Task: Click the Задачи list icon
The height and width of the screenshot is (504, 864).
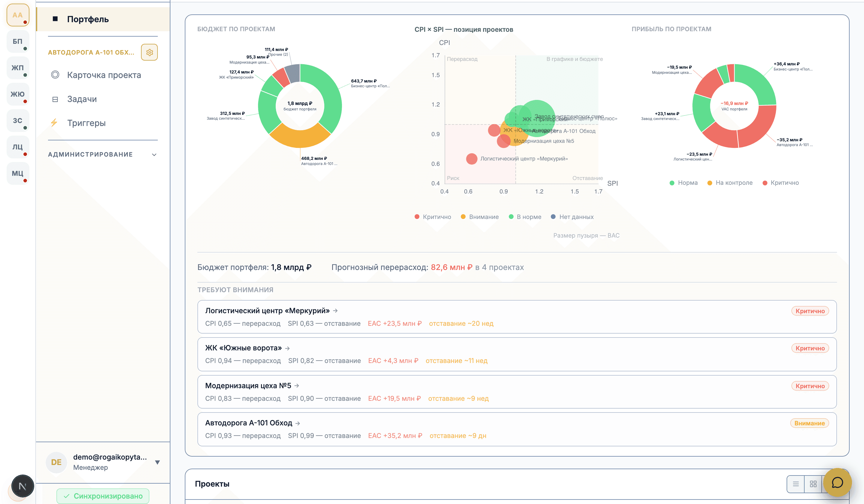Action: [x=55, y=99]
